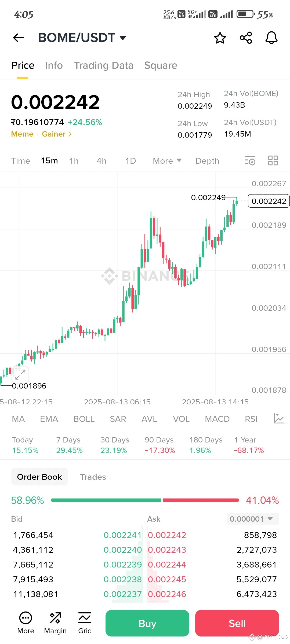Enable the RSI indicator
Screen dimensions: 290x644
pyautogui.click(x=251, y=419)
